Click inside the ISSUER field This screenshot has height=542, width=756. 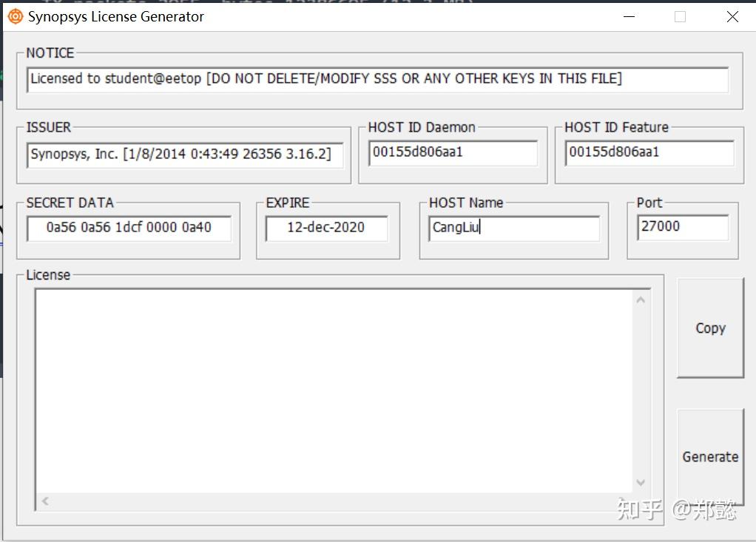click(185, 155)
